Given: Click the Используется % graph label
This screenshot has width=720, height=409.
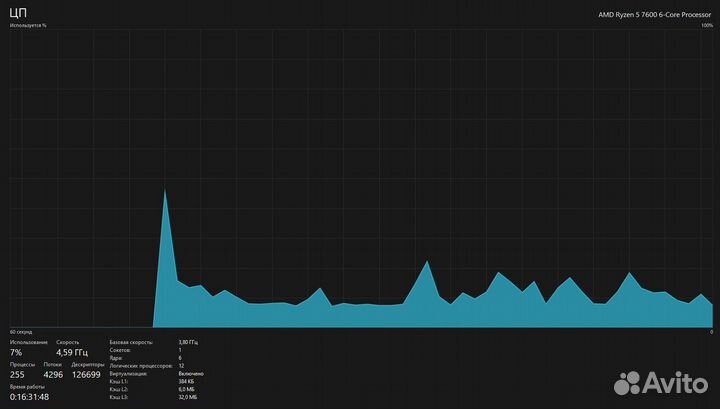Looking at the screenshot, I should click(x=28, y=26).
